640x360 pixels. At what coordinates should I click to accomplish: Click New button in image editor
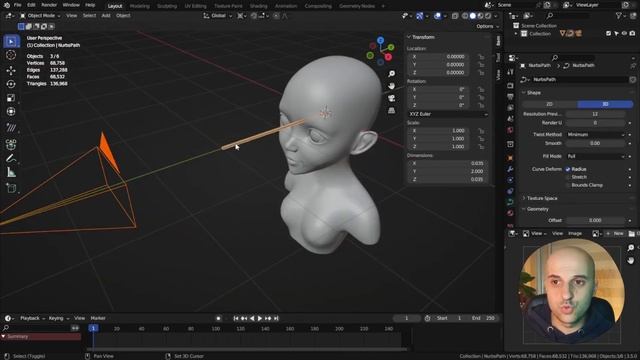(x=616, y=233)
